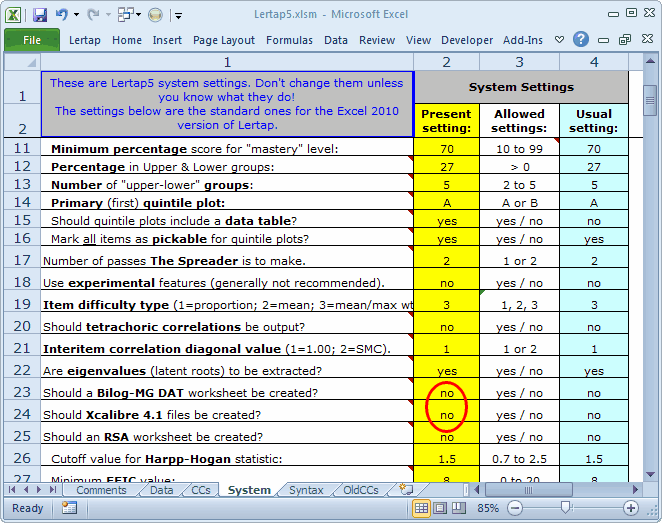Click the vertical scrollbar thumb

coord(650,100)
